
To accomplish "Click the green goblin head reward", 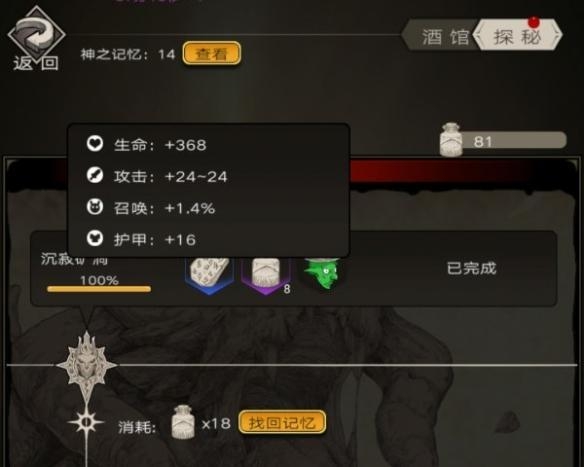I will 321,273.
